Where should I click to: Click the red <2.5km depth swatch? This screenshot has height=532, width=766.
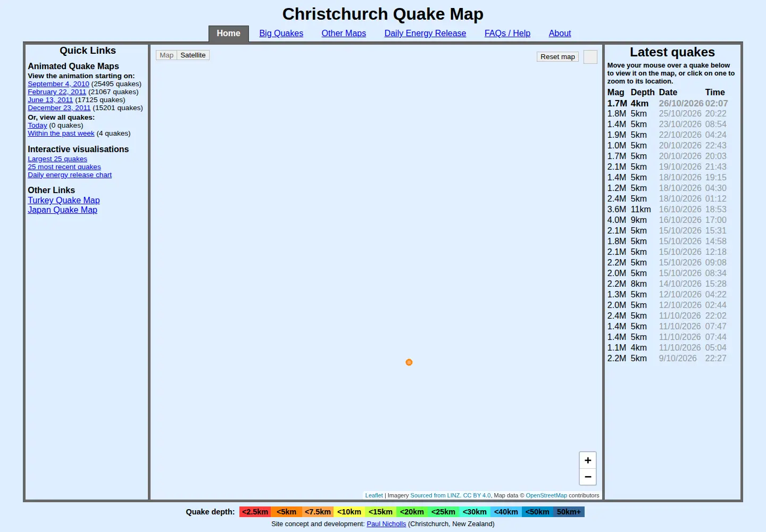tap(255, 512)
